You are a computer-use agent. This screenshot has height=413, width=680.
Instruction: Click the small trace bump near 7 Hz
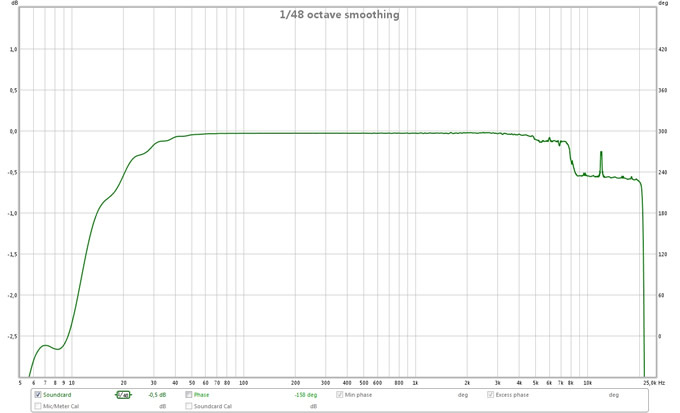coord(44,345)
